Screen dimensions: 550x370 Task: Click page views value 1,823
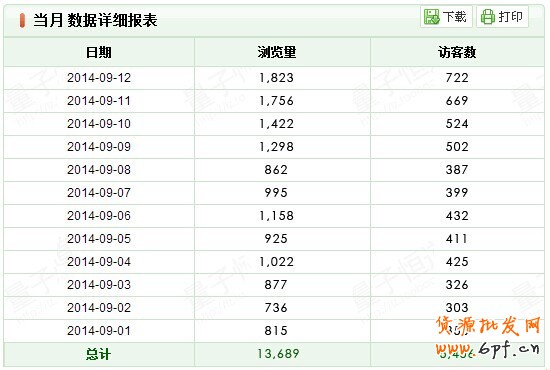[x=276, y=78]
